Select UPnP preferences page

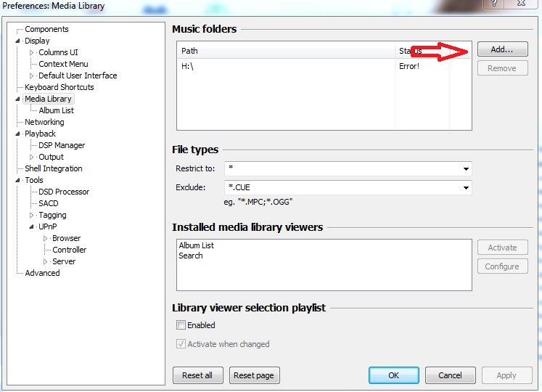pyautogui.click(x=48, y=226)
